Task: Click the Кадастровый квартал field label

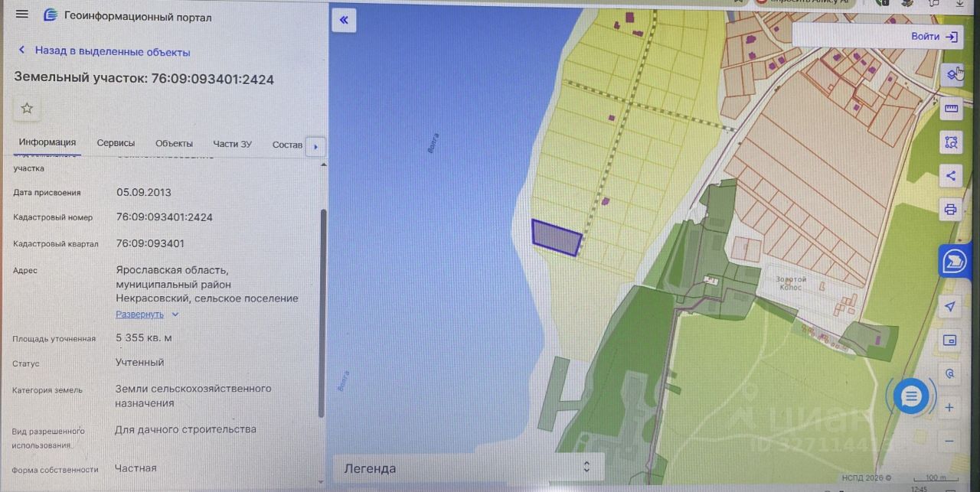Action: pyautogui.click(x=55, y=244)
